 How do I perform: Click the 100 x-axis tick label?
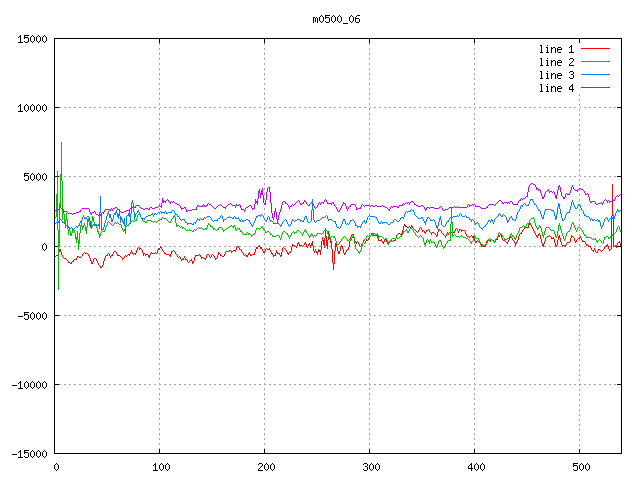click(x=160, y=467)
